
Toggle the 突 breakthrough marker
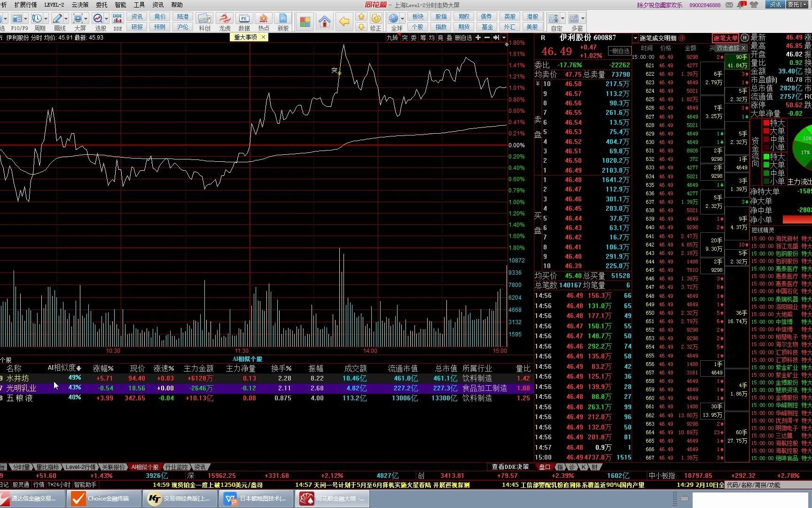tap(405, 38)
